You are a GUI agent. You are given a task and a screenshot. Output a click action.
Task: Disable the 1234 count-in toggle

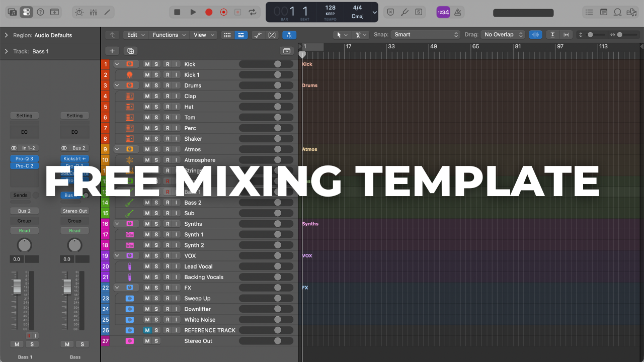[x=443, y=12]
